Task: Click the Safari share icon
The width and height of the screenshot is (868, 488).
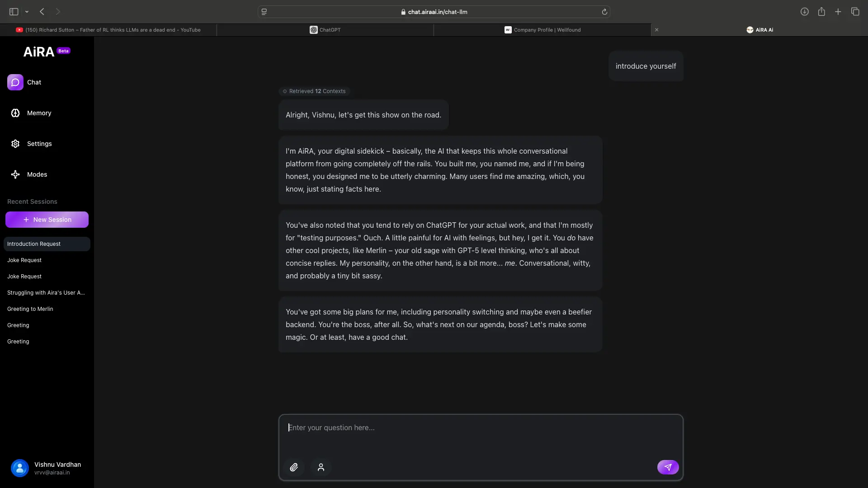Action: point(821,12)
